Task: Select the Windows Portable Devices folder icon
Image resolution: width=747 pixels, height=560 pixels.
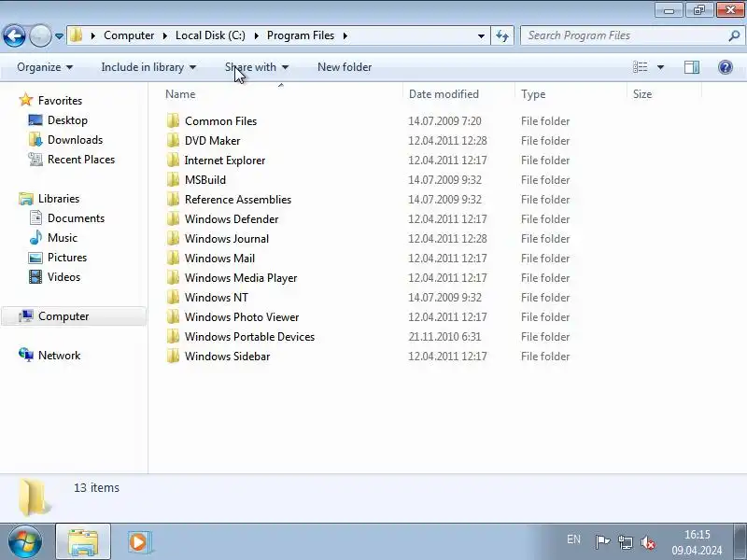Action: click(173, 337)
